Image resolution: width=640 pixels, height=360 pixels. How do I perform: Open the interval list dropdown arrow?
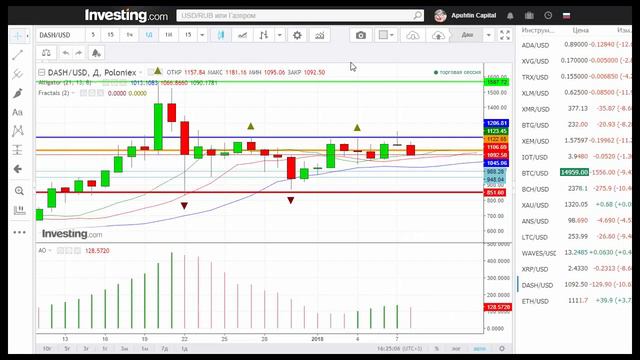202,35
